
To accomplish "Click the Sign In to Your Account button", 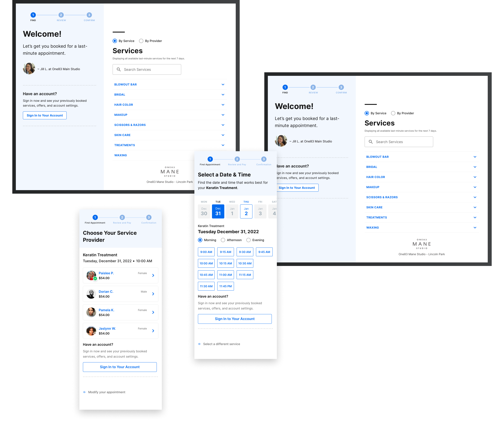I will tap(44, 115).
